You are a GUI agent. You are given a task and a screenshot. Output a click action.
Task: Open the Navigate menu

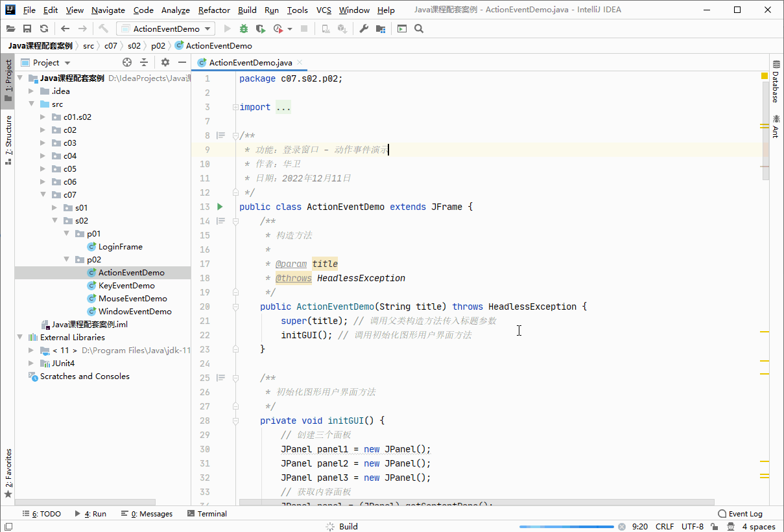(108, 10)
